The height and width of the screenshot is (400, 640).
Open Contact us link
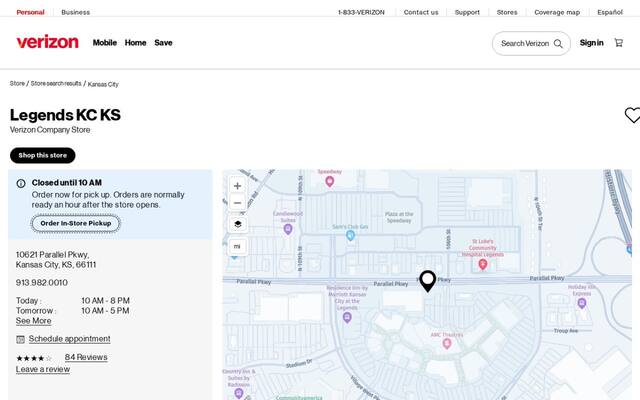pyautogui.click(x=421, y=12)
